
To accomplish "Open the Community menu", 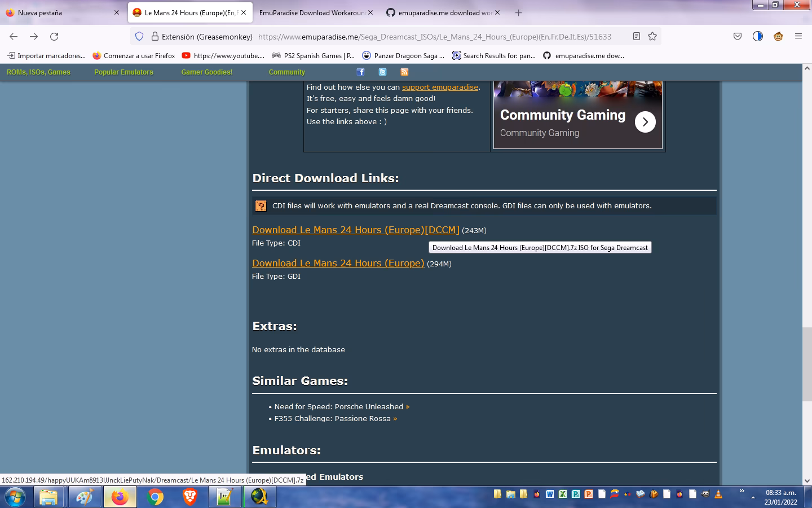I will coord(286,72).
